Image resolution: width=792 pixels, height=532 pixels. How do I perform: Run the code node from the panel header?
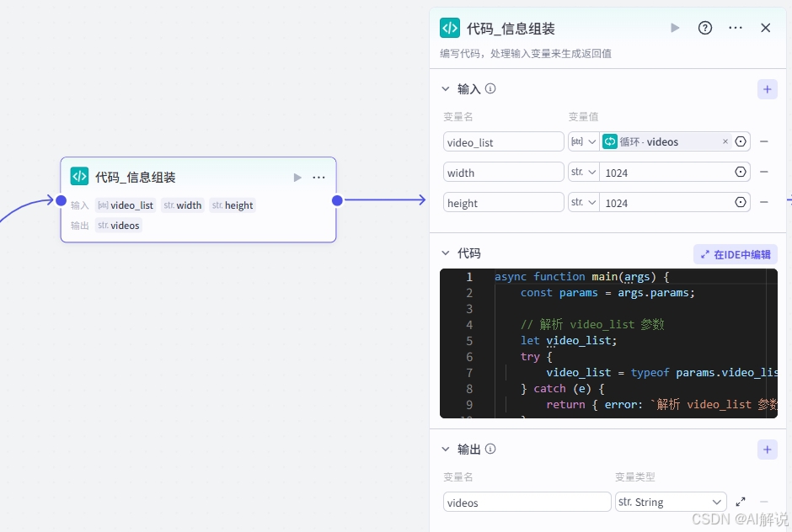pyautogui.click(x=675, y=28)
